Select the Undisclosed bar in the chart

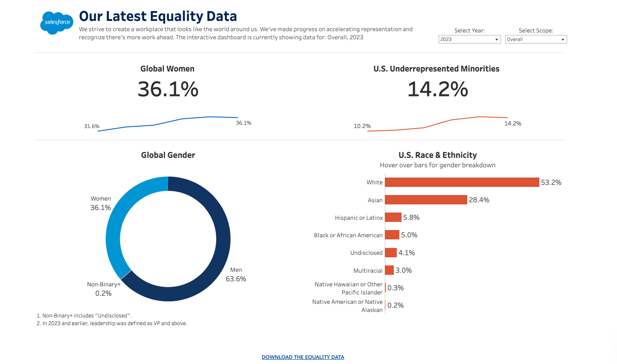tap(390, 252)
